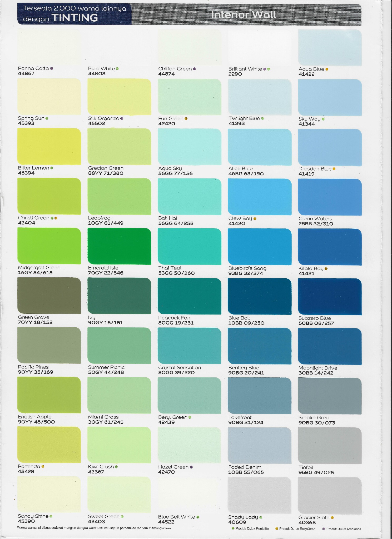
Task: Select the Tinfoil color swatch
Action: [x=330, y=446]
